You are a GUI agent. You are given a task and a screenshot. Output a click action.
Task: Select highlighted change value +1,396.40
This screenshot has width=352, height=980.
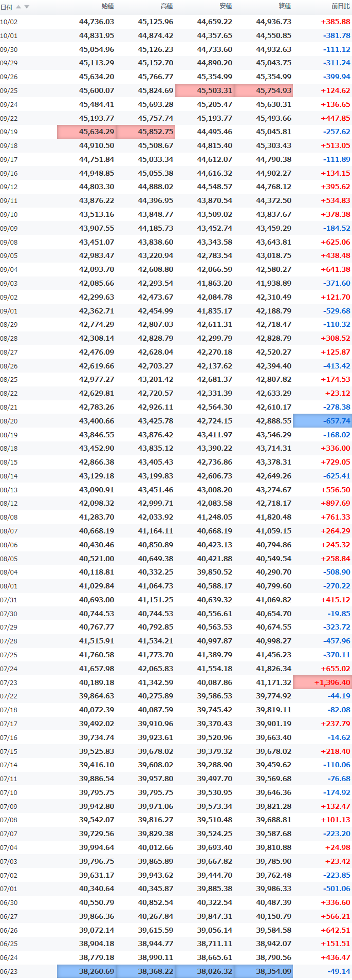click(322, 682)
